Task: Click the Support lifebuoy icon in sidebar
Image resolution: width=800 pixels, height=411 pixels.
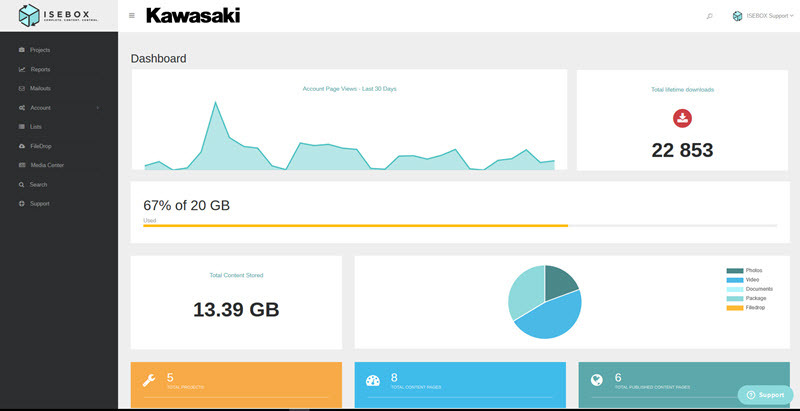Action: click(x=22, y=204)
